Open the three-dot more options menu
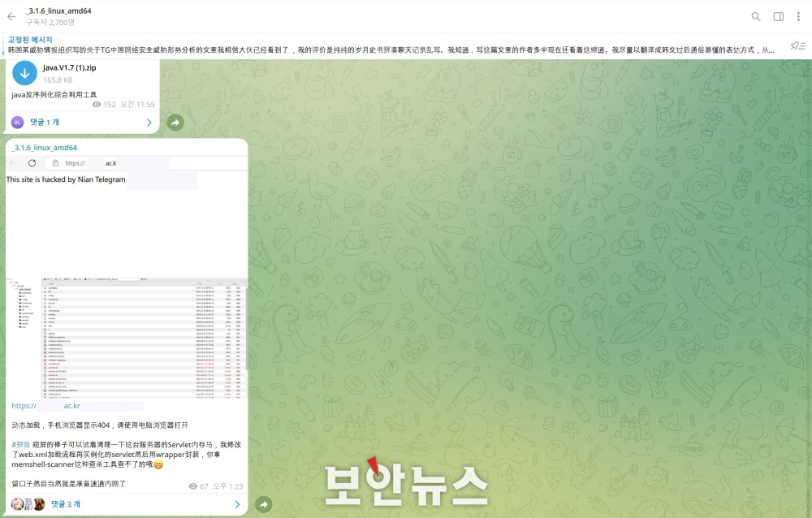The image size is (812, 518). pos(798,16)
